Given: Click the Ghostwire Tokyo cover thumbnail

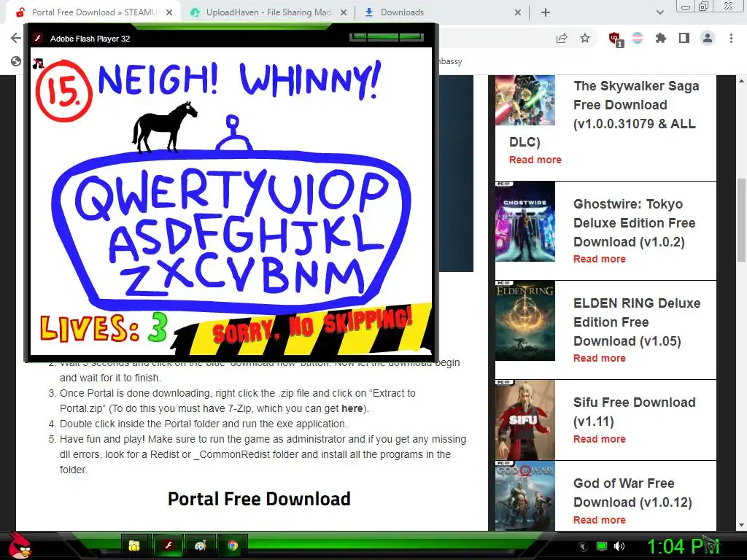Looking at the screenshot, I should click(x=525, y=222).
